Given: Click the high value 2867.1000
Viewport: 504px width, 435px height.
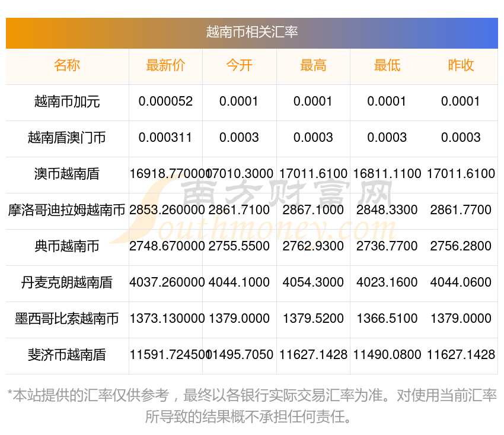Looking at the screenshot, I should coord(313,210).
